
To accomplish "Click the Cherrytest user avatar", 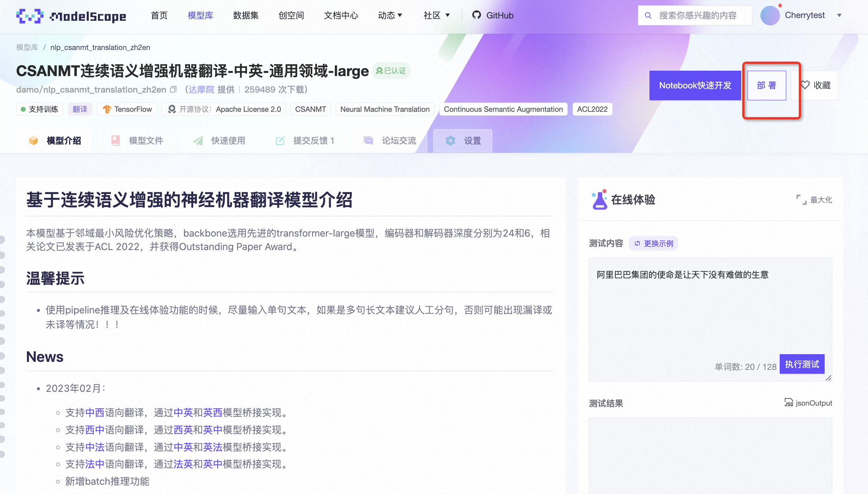I will click(x=770, y=15).
